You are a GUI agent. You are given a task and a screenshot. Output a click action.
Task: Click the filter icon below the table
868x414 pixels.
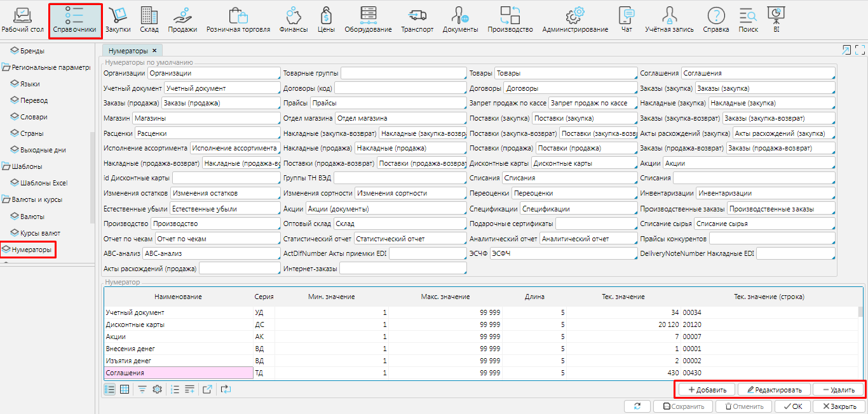[142, 389]
